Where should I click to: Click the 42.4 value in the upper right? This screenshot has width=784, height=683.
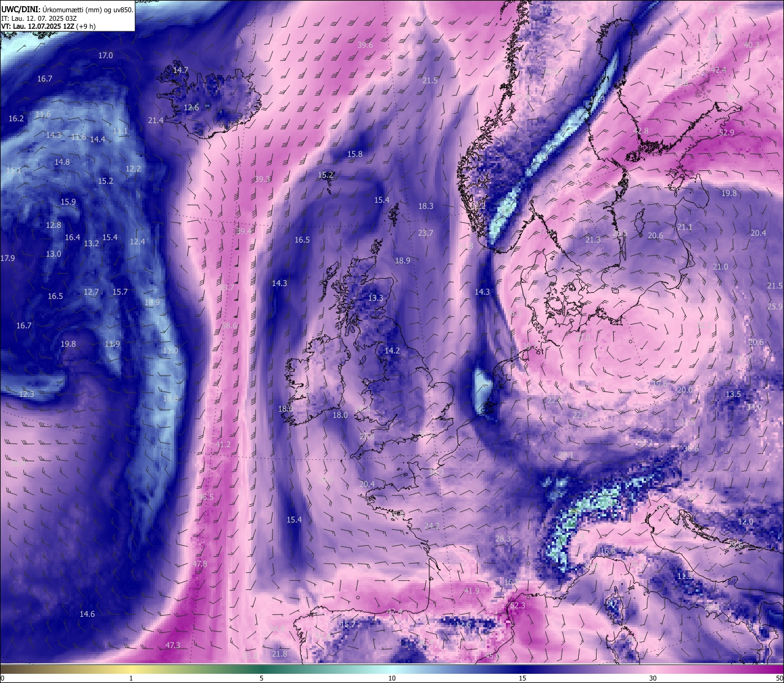[x=718, y=70]
